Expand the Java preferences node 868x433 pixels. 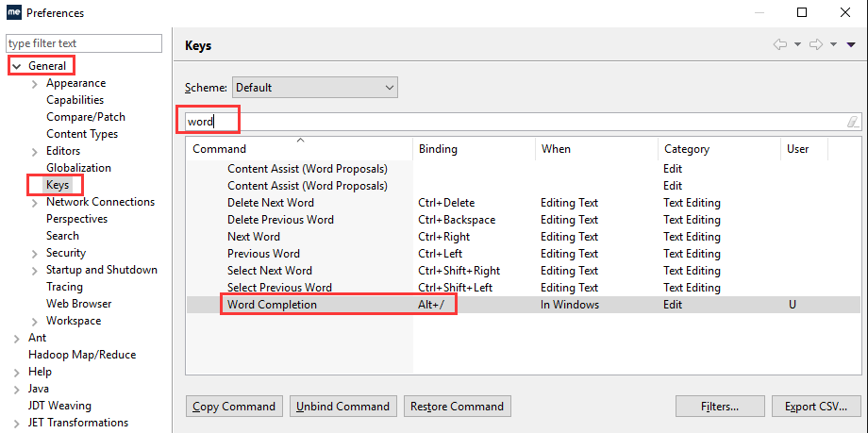pos(16,389)
